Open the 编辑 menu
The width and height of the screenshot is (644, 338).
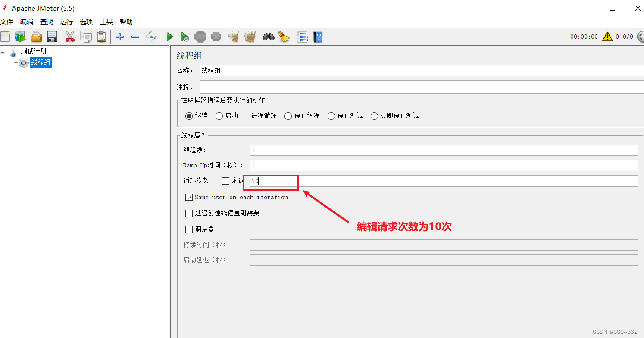pyautogui.click(x=27, y=22)
